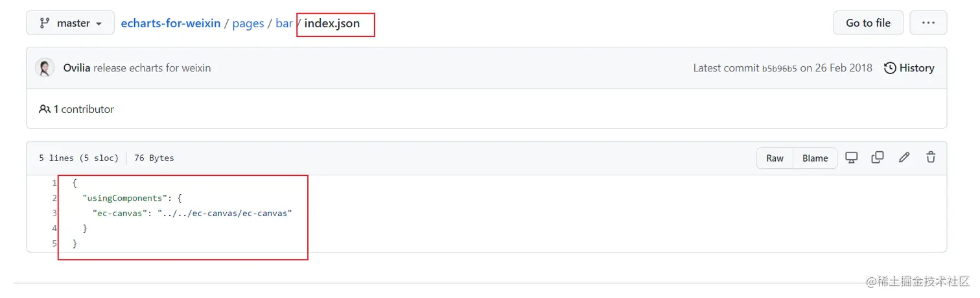The image size is (980, 298).
Task: Delete the file with trash icon
Action: [x=931, y=157]
